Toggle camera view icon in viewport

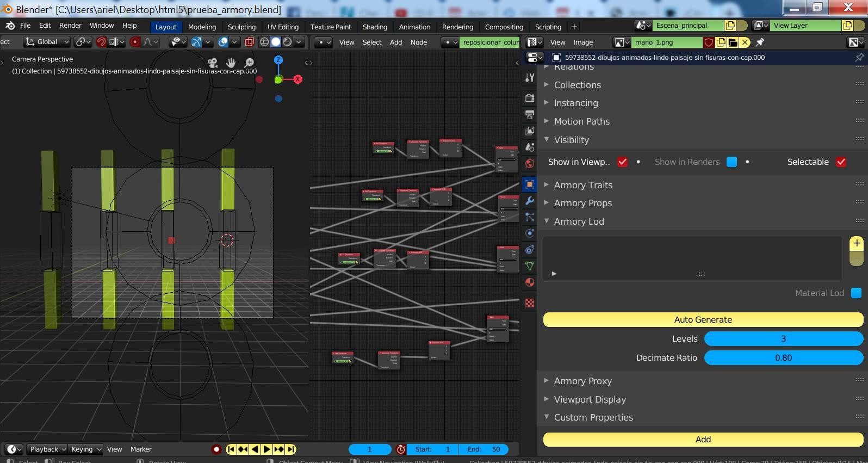coord(213,63)
